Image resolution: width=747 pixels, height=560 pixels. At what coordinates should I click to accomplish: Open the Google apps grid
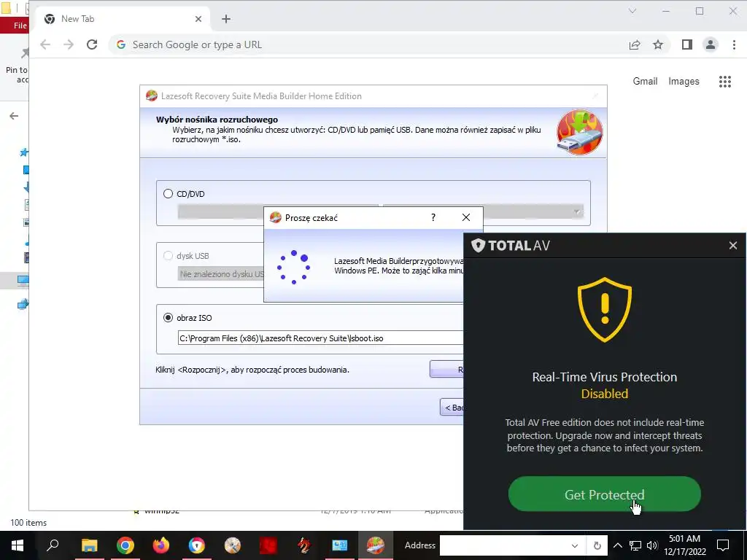coord(724,82)
